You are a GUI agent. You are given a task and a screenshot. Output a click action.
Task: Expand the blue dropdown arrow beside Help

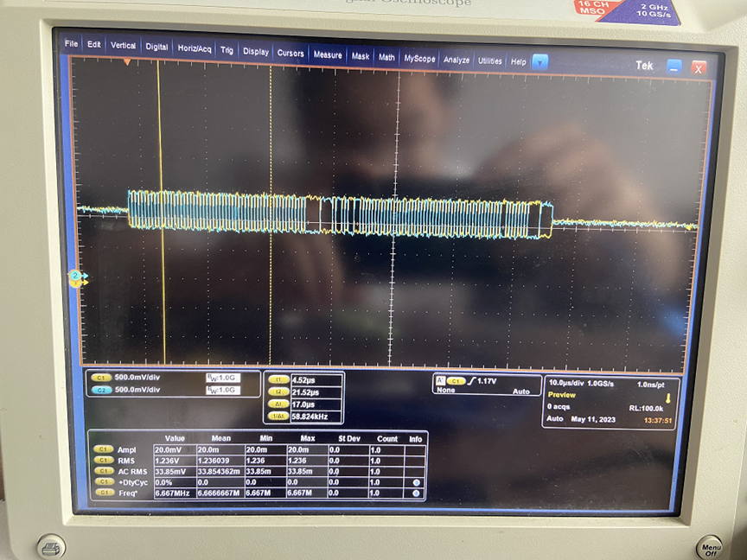coord(539,62)
